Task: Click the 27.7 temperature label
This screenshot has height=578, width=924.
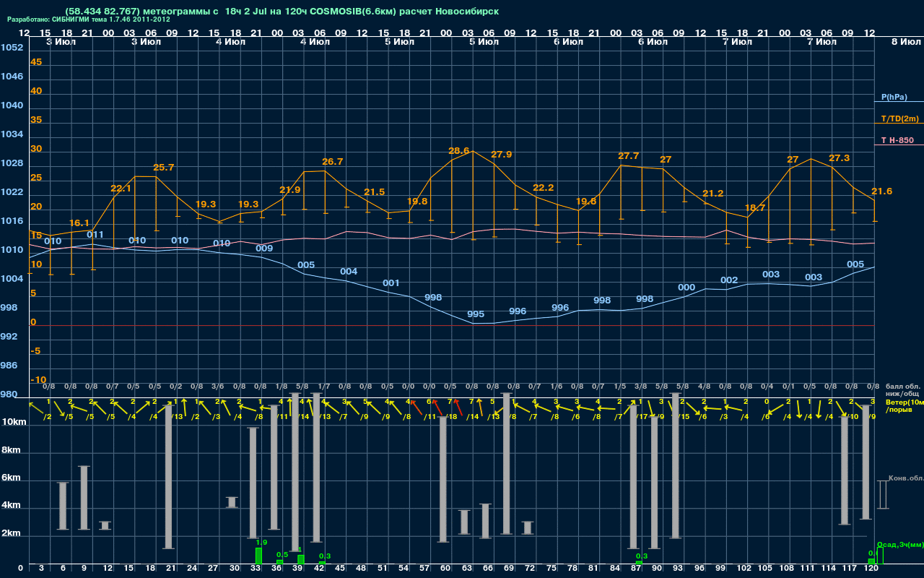Action: [x=629, y=156]
